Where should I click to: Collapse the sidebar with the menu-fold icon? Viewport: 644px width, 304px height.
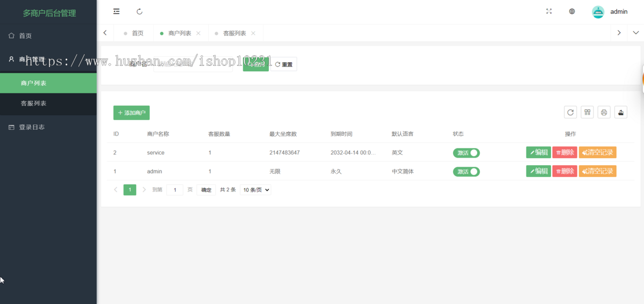click(116, 11)
